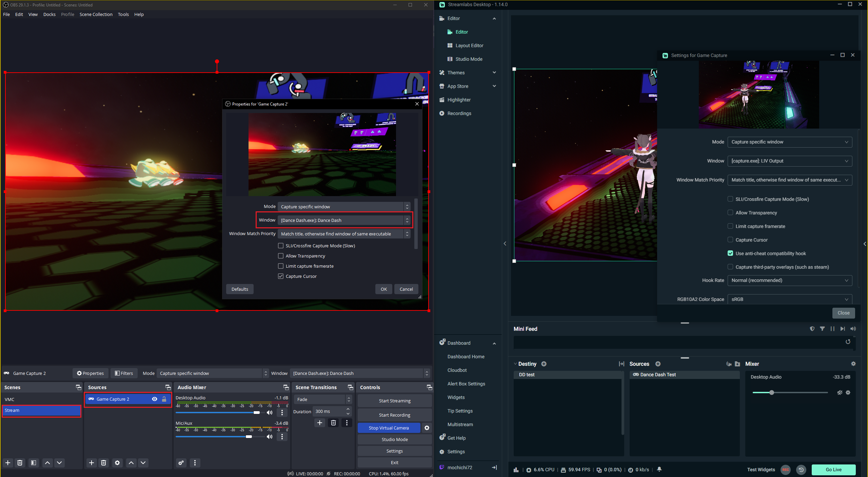Click add source plus icon in OBS
This screenshot has width=868, height=477.
click(x=91, y=463)
